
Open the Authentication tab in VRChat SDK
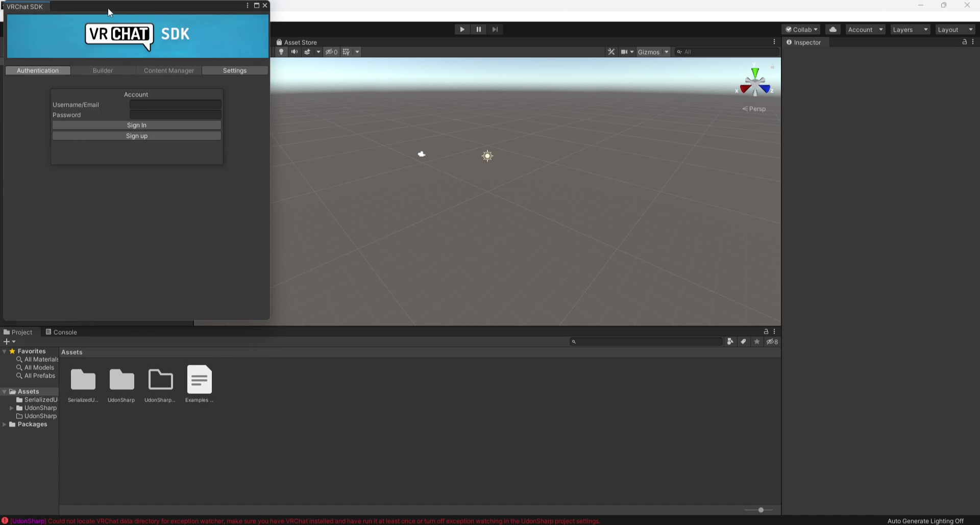(38, 70)
